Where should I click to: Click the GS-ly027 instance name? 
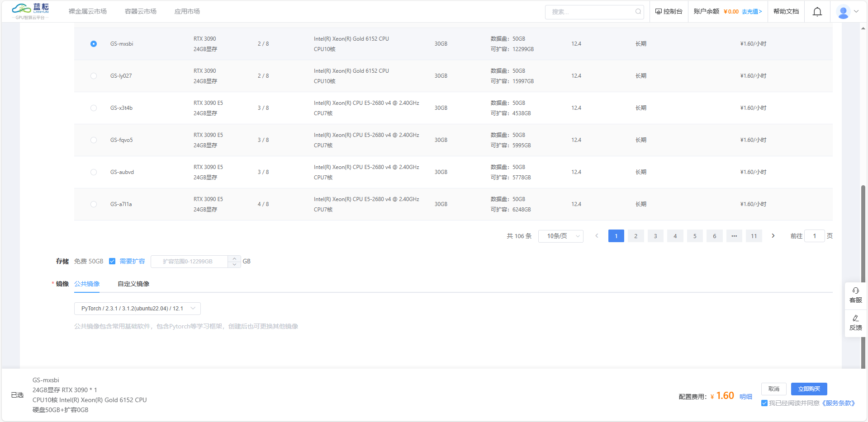click(x=121, y=76)
